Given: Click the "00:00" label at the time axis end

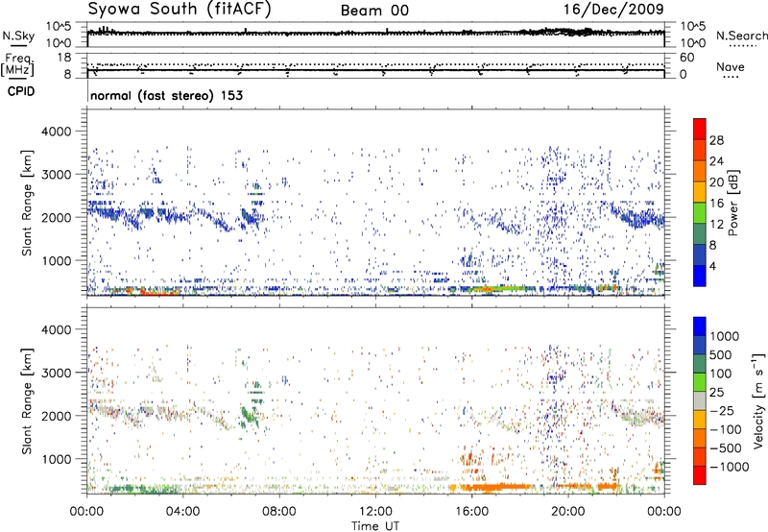Looking at the screenshot, I should click(663, 512).
